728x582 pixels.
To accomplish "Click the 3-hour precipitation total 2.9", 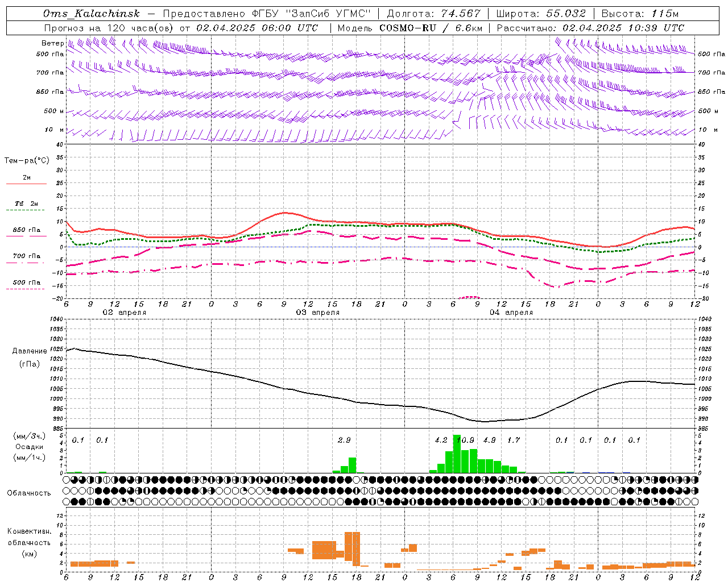I will pos(344,440).
